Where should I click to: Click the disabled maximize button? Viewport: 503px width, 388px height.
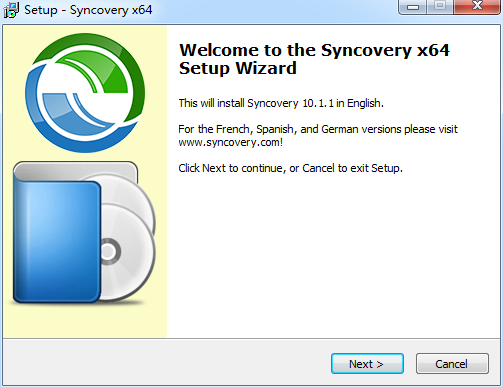point(440,7)
